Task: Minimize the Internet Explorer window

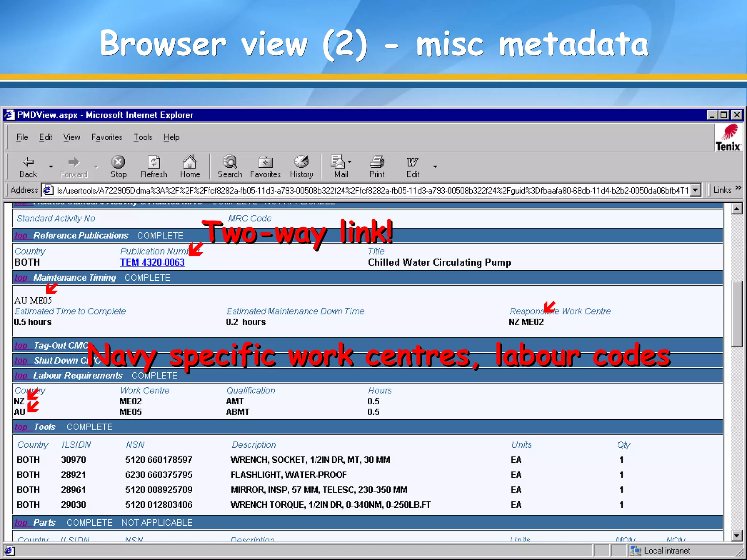Action: [x=712, y=115]
